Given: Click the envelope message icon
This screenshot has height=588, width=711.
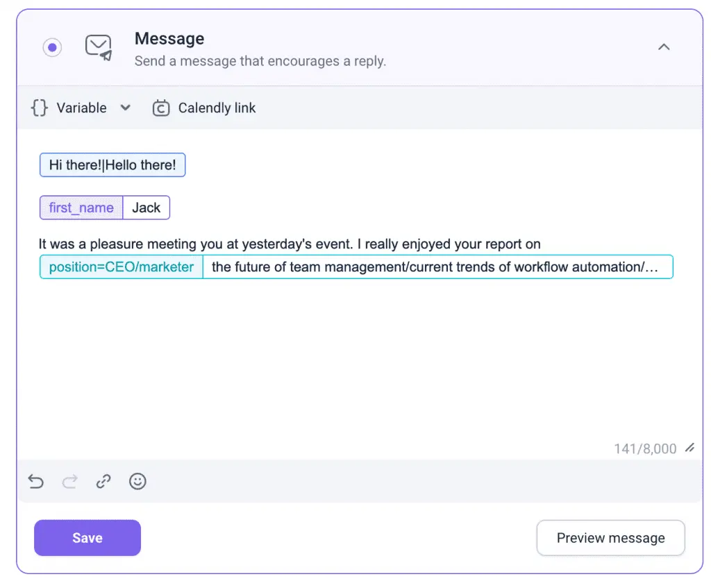Looking at the screenshot, I should click(x=99, y=48).
